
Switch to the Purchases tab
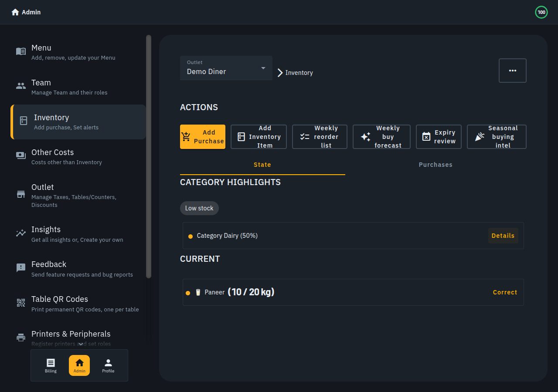coord(436,165)
